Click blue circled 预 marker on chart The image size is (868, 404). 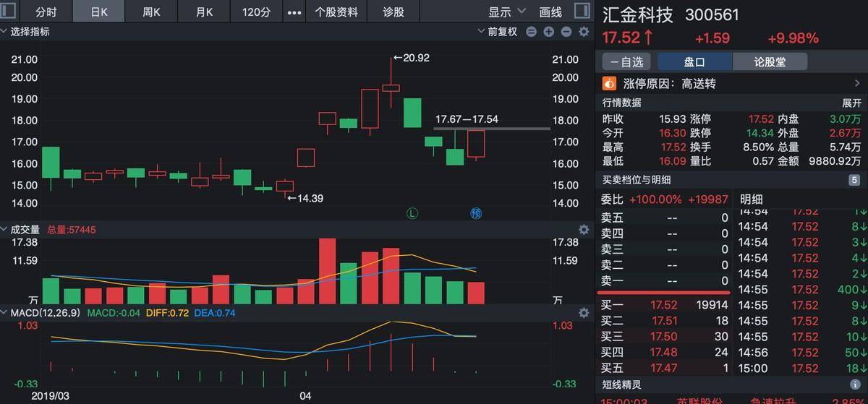476,212
